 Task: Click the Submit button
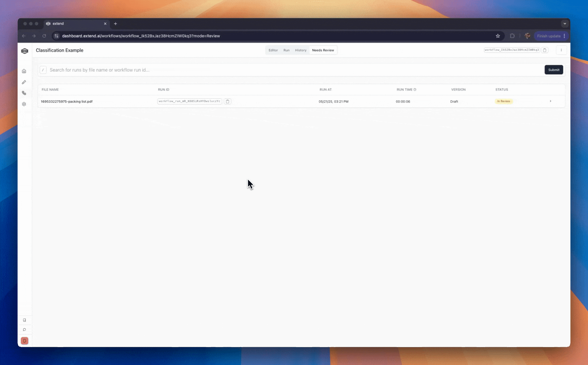554,70
